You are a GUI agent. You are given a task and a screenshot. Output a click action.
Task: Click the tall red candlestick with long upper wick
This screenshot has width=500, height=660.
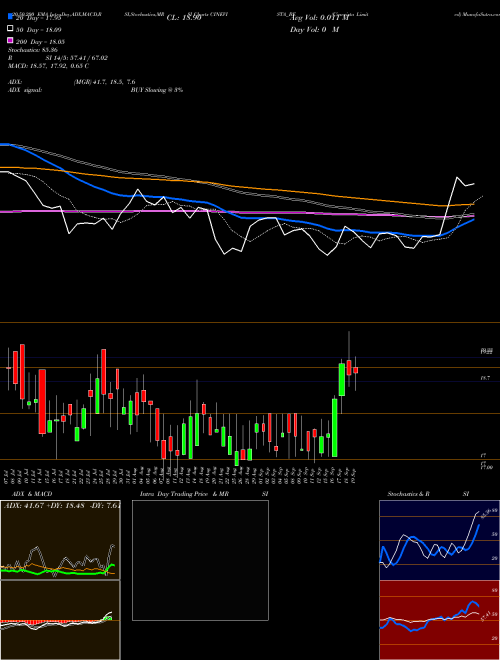coord(349,367)
